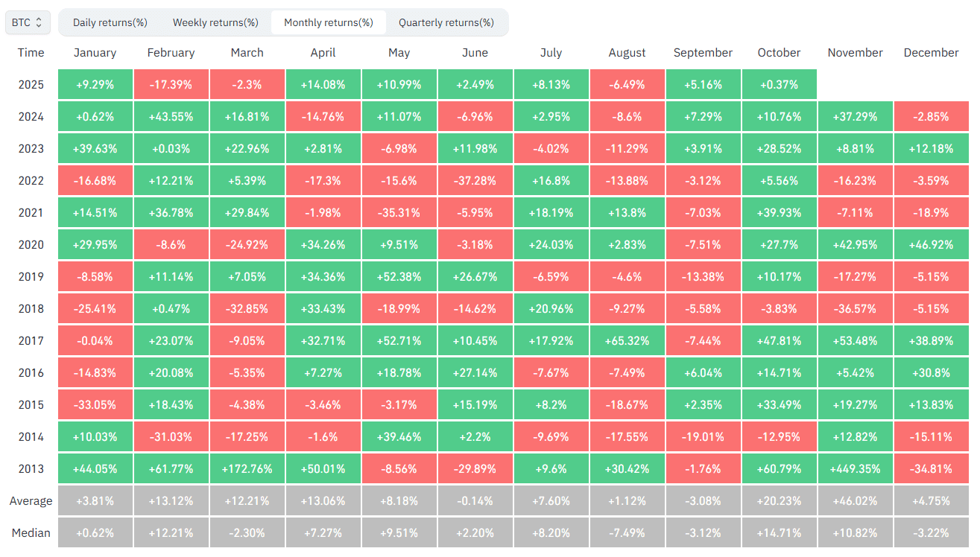Switch to Weekly returns(%) tab

215,22
